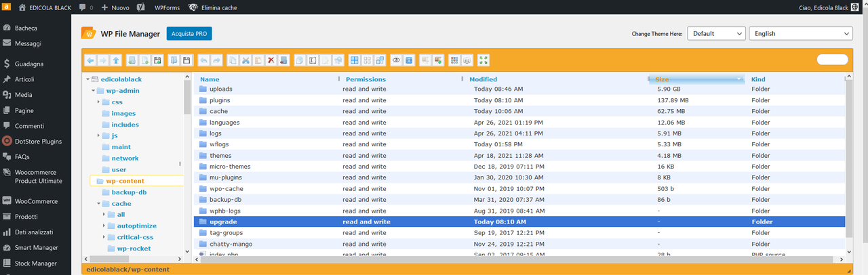Screen dimensions: 868x275
Task: Invert the selection with the toolbar icon
Action: (380, 60)
